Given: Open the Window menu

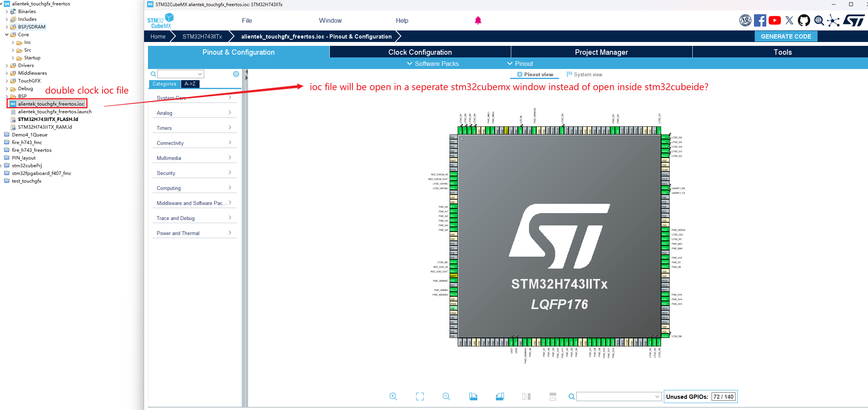Looking at the screenshot, I should pyautogui.click(x=330, y=20).
